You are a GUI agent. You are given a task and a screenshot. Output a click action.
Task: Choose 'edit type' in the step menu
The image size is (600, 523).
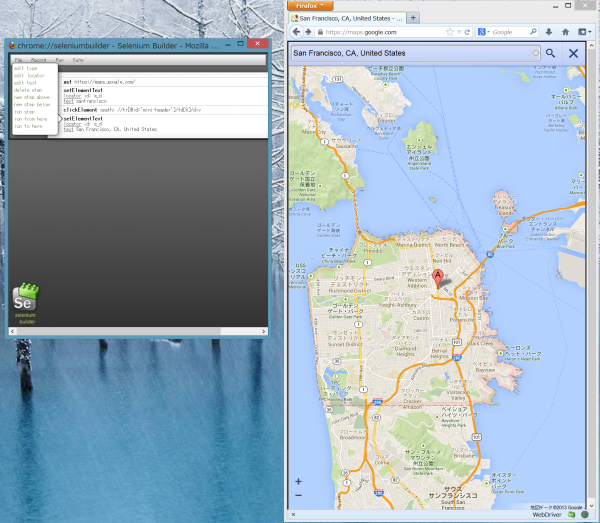point(26,68)
